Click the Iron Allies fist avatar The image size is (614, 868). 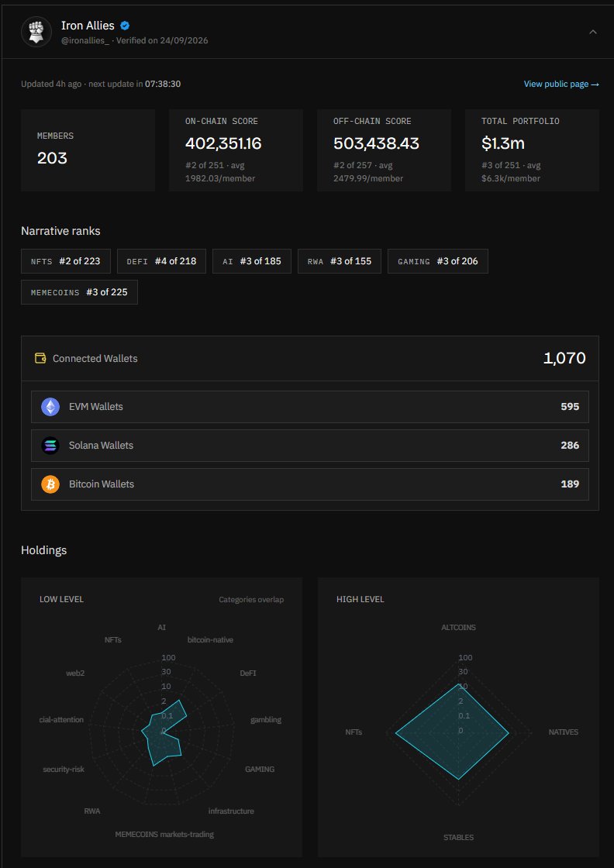point(36,32)
